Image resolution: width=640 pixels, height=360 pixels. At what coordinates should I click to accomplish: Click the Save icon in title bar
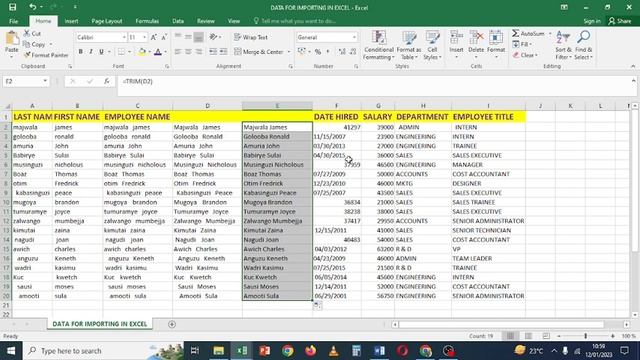coord(12,7)
